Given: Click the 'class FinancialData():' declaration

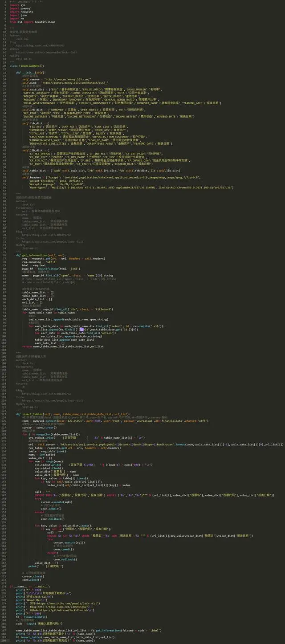Looking at the screenshot, I should pos(27,65).
